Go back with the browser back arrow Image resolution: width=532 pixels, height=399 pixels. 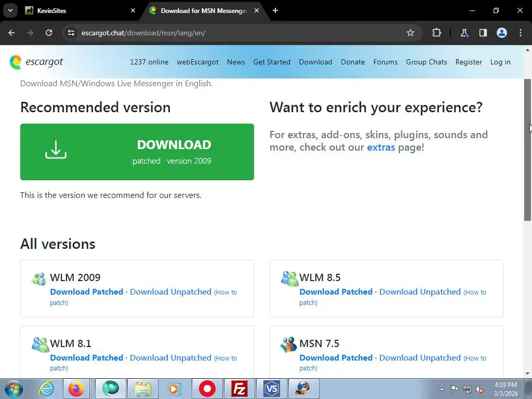[x=11, y=33]
